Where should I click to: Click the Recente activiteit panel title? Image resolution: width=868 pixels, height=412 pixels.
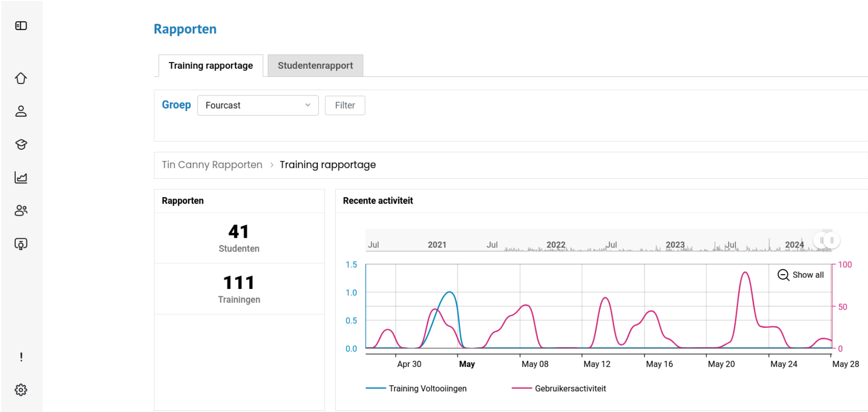point(378,201)
